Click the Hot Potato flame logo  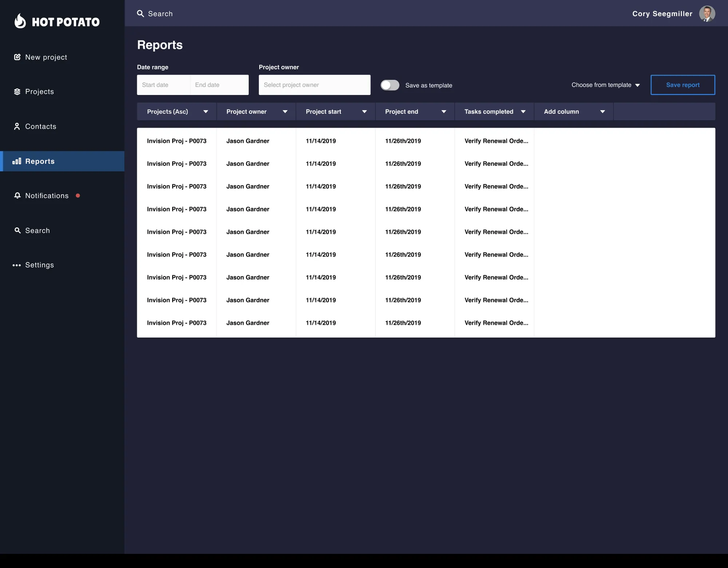20,21
